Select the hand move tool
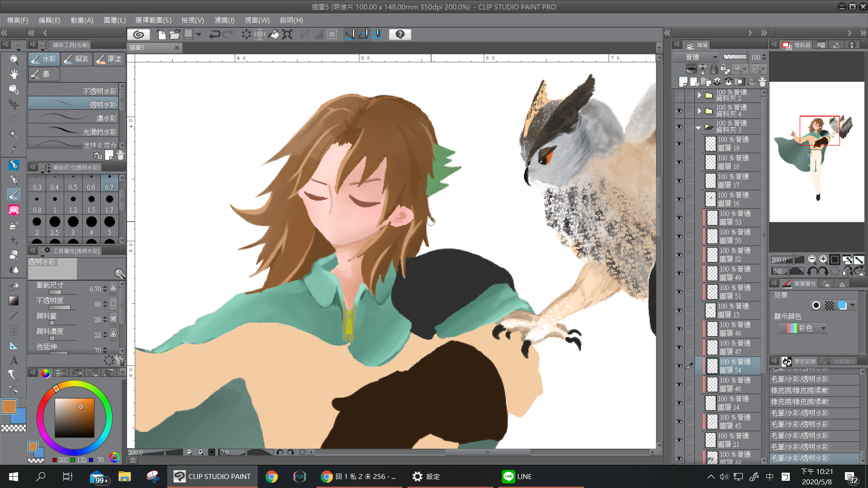This screenshot has width=868, height=488. (14, 74)
